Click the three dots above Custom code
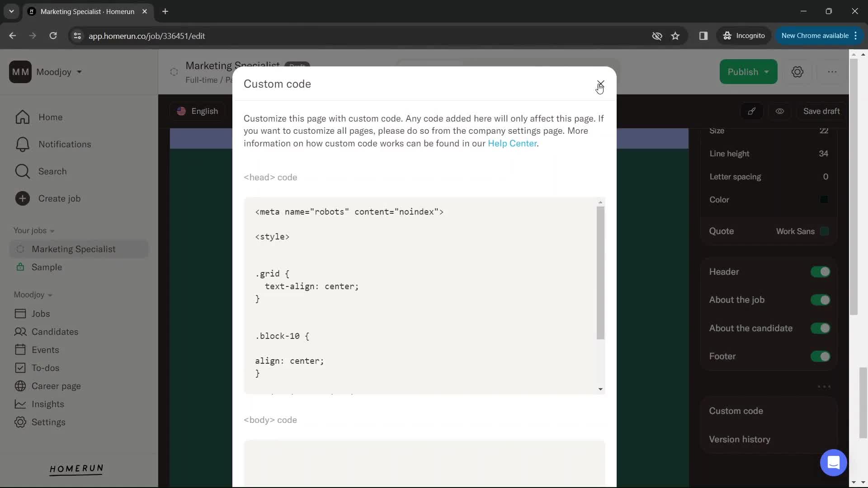868x488 pixels. point(824,387)
